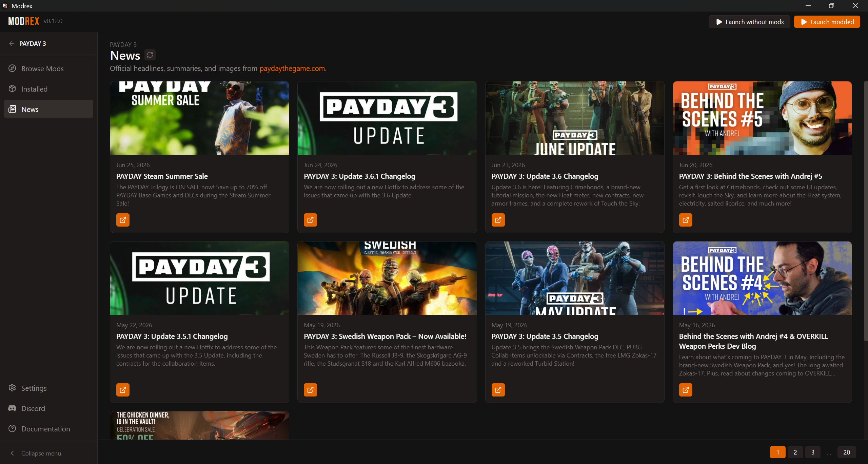Open external link for Update 3.5.1 Changelog
The height and width of the screenshot is (464, 868).
click(123, 390)
